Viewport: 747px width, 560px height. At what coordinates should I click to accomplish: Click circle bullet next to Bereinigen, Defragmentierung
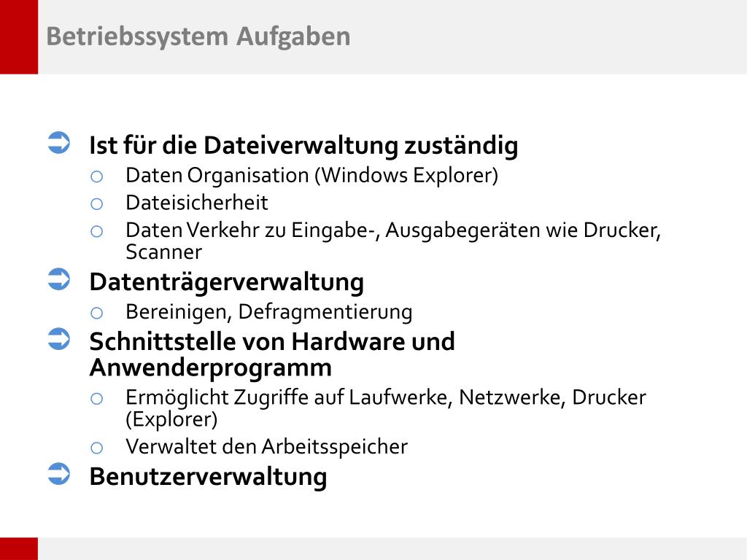(x=97, y=313)
